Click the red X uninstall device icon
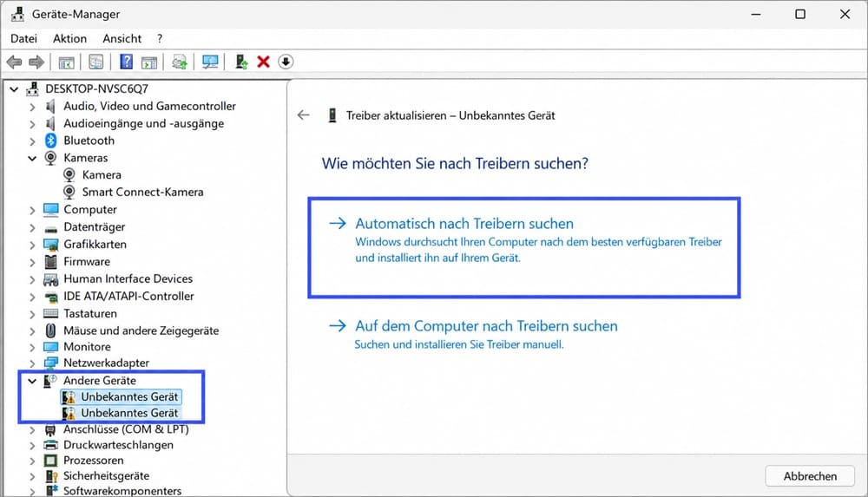Viewport: 868px width, 497px height. tap(264, 62)
